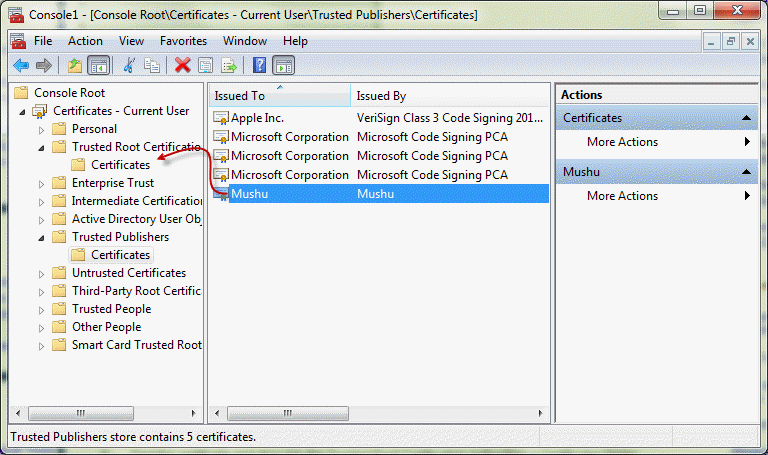The width and height of the screenshot is (768, 455).
Task: Click the Export List toolbar icon
Action: 229,65
